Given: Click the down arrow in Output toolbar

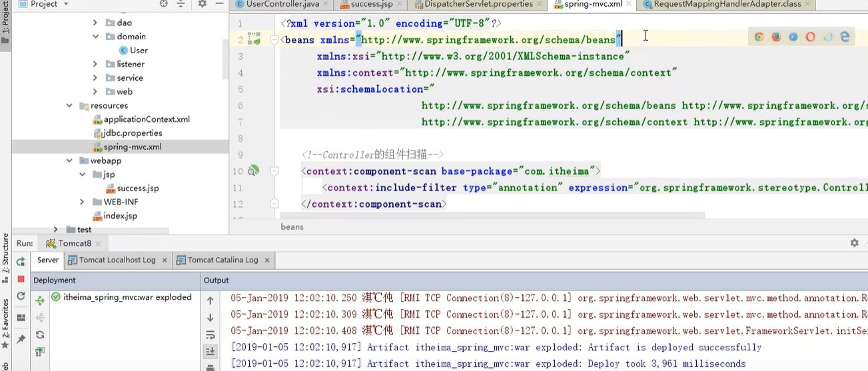Looking at the screenshot, I should click(211, 318).
